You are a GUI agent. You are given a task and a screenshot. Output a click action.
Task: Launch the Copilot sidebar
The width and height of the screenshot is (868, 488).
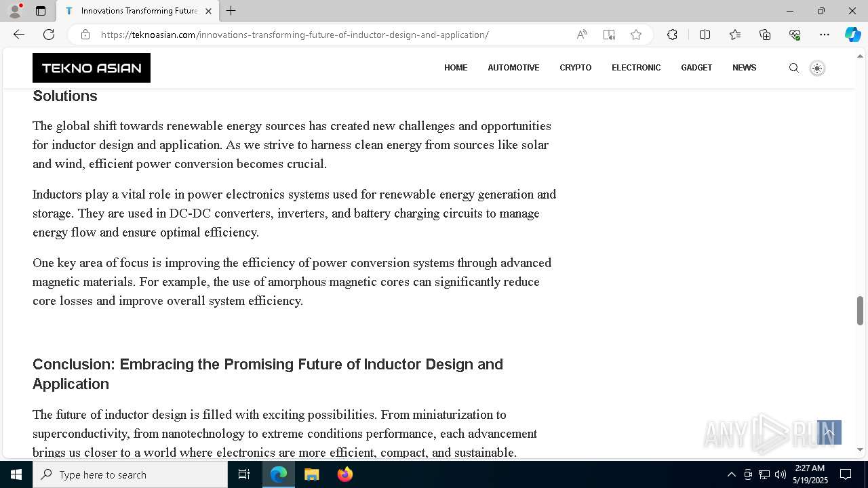click(852, 35)
